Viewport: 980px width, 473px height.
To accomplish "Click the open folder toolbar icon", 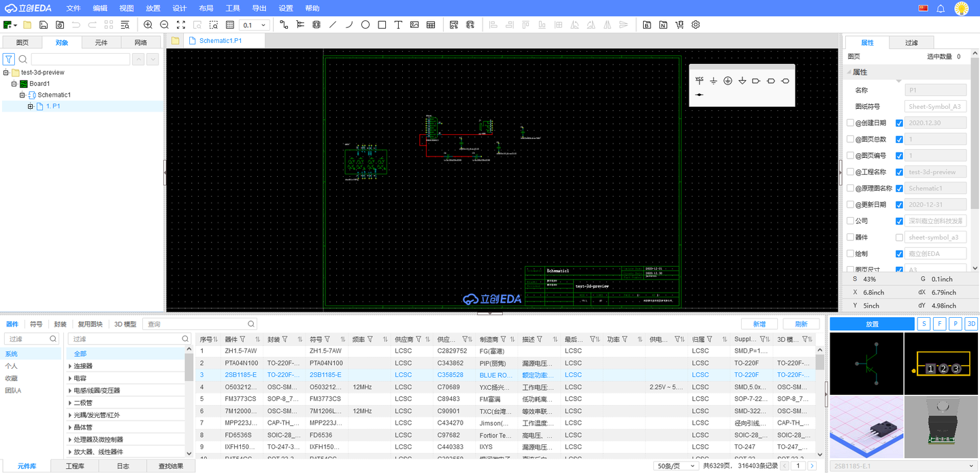I will (x=27, y=25).
